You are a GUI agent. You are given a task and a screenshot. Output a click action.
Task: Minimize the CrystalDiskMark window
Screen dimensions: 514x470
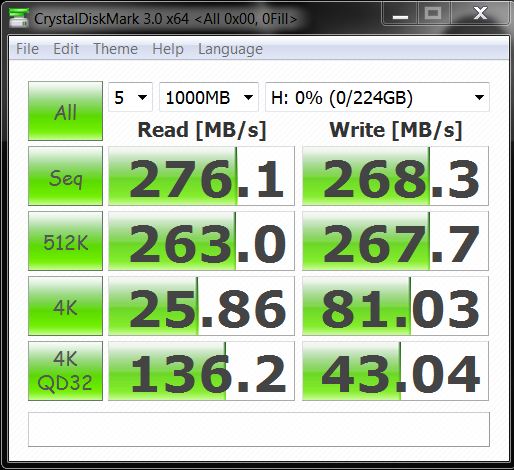coord(400,14)
